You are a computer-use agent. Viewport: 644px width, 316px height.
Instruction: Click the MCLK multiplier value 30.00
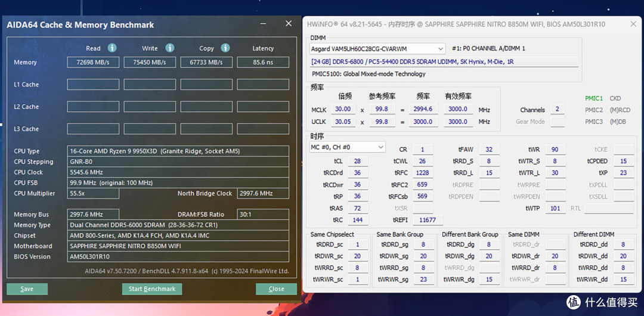pyautogui.click(x=343, y=109)
